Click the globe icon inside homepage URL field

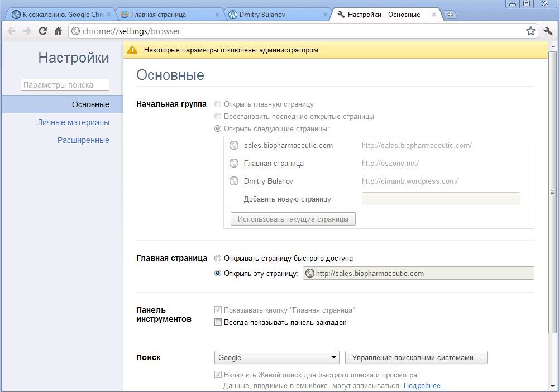[x=310, y=273]
